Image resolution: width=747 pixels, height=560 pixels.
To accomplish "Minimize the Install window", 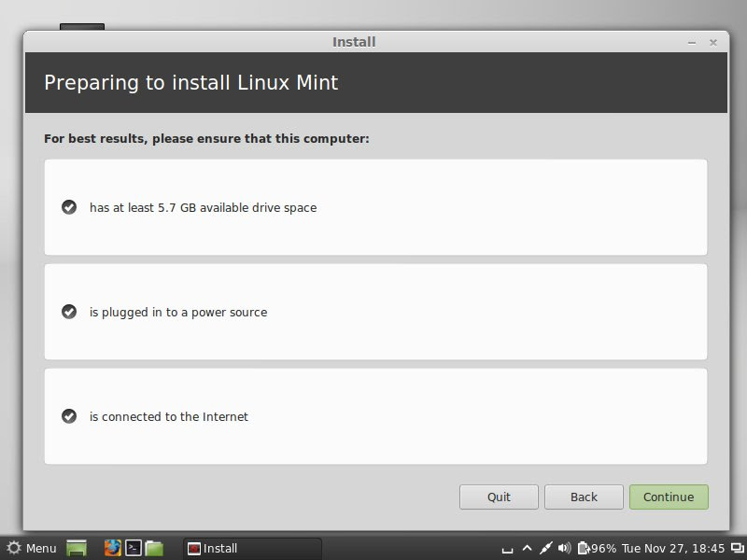I will (692, 43).
